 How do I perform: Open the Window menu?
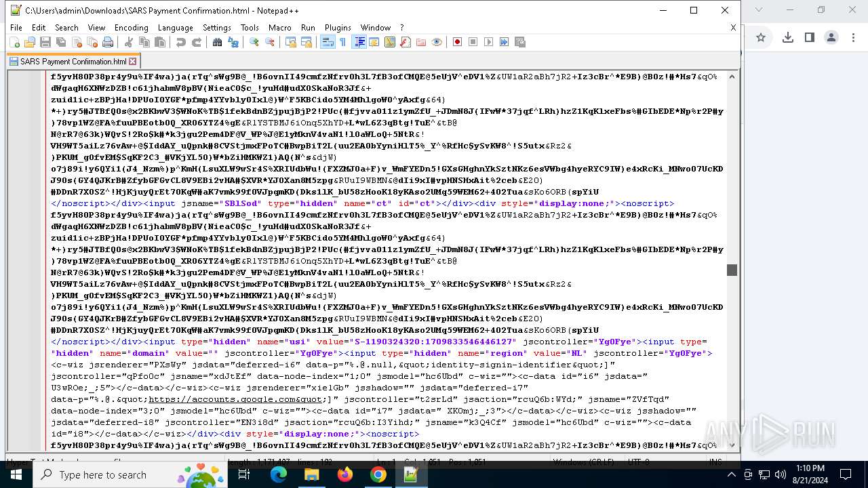tap(375, 28)
